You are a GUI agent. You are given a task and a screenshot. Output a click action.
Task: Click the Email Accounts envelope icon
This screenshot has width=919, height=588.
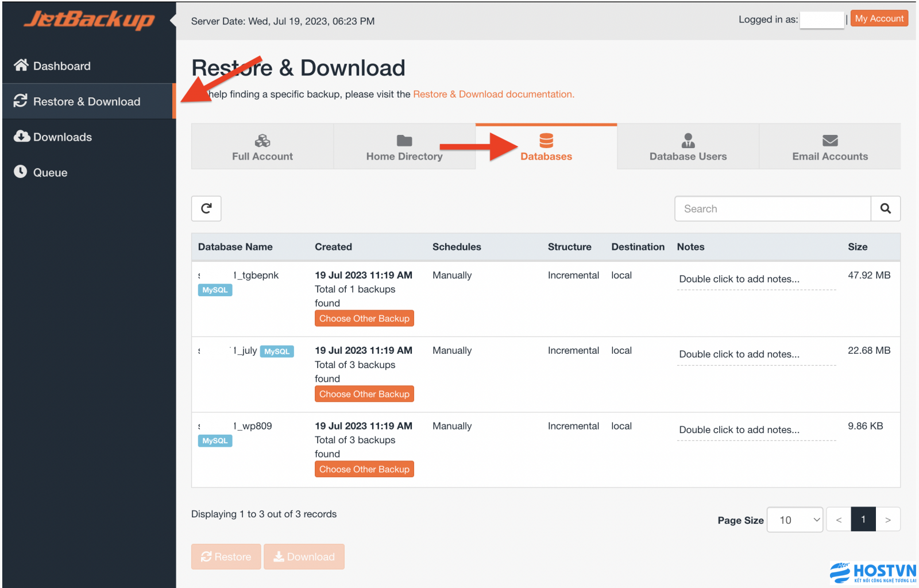coord(830,141)
